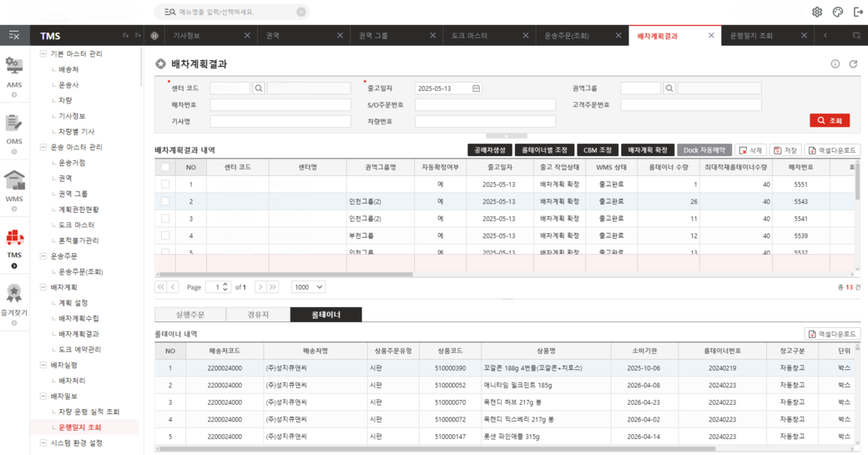This screenshot has height=455, width=868.
Task: Select the TMS truck icon
Action: tap(14, 237)
